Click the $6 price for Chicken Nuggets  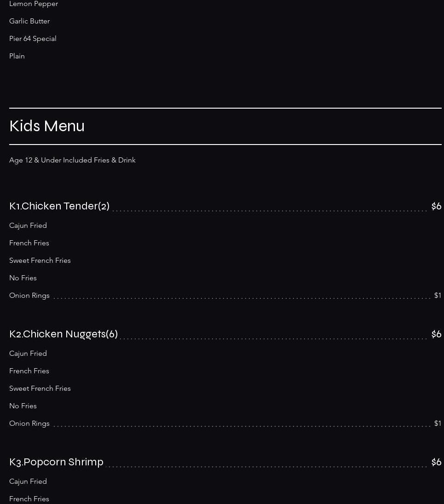click(x=436, y=334)
